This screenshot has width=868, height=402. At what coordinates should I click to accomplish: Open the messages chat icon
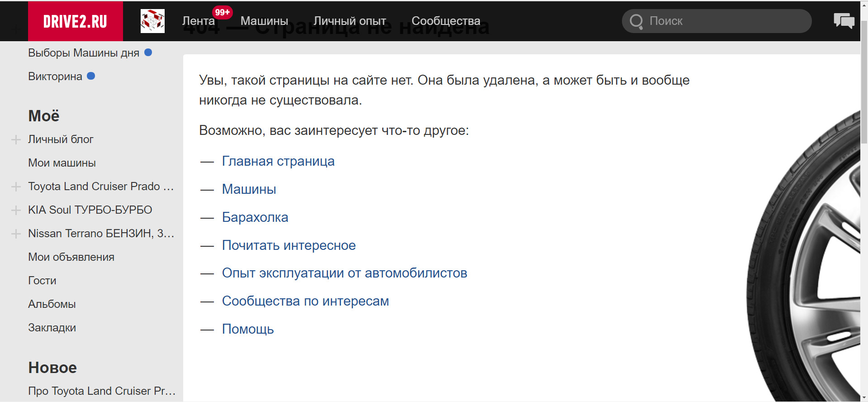pyautogui.click(x=844, y=21)
